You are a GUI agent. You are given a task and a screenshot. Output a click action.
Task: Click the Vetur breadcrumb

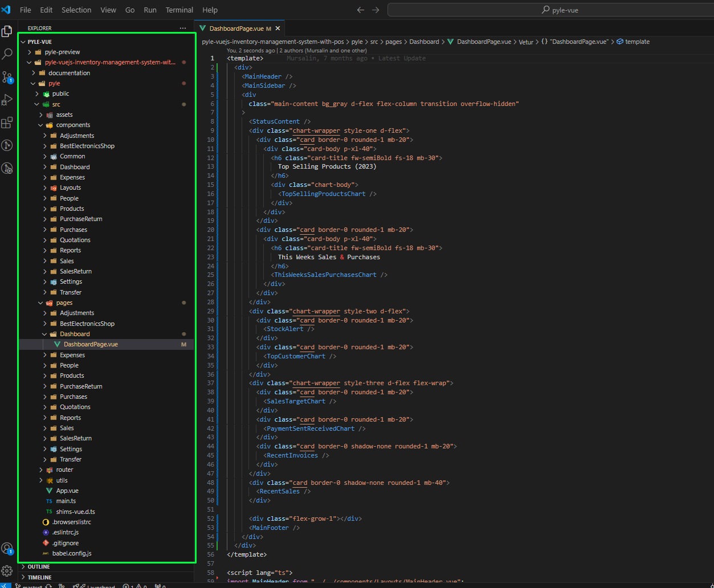coord(526,42)
